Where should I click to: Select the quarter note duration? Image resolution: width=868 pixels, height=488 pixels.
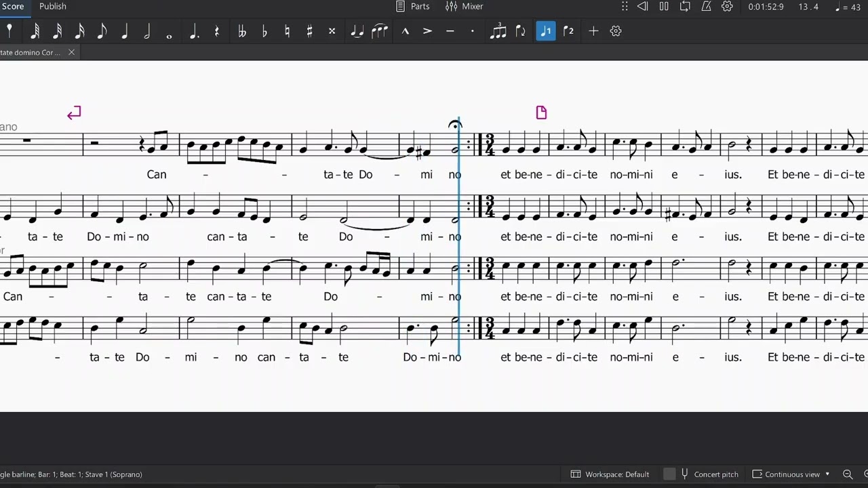[x=125, y=30]
